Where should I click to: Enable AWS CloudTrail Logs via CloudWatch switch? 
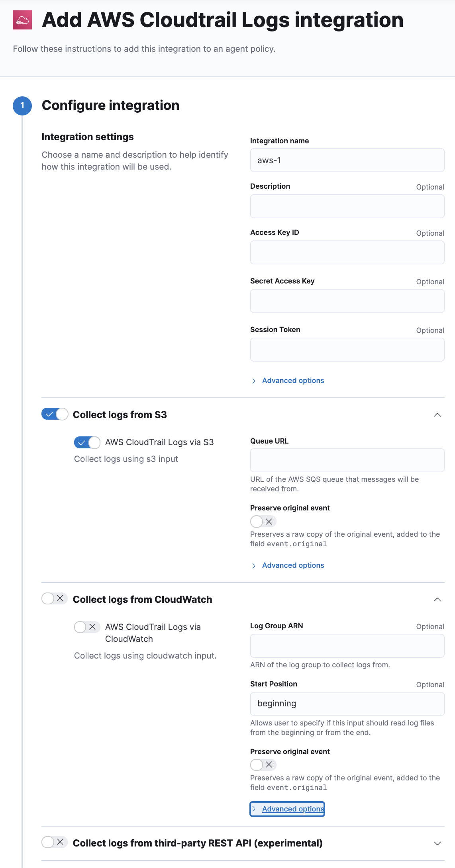(x=87, y=627)
